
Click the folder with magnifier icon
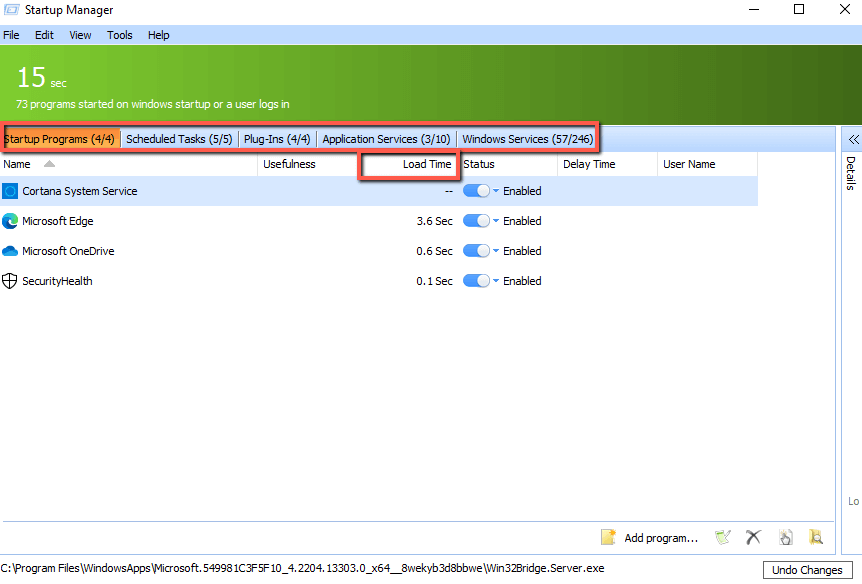tap(816, 537)
